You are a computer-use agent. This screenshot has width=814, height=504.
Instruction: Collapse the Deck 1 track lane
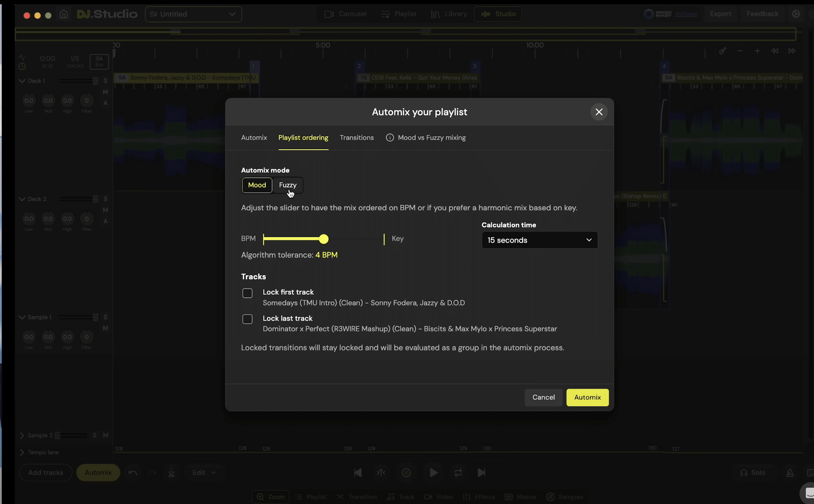click(x=22, y=81)
